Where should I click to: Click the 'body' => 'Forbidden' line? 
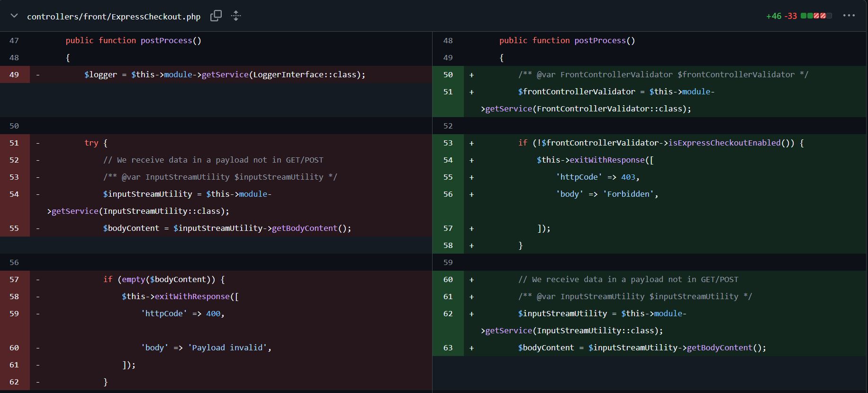click(x=607, y=194)
